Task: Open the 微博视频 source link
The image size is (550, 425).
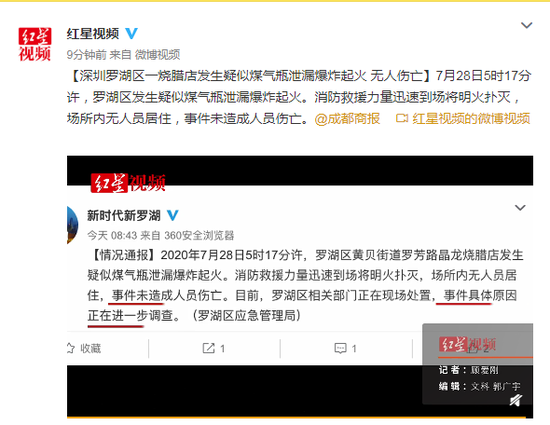Action: [x=157, y=54]
